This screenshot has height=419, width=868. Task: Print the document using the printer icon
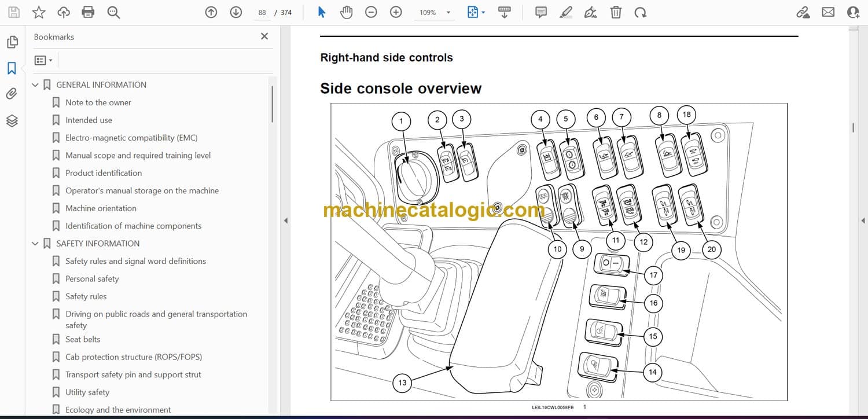click(x=88, y=12)
